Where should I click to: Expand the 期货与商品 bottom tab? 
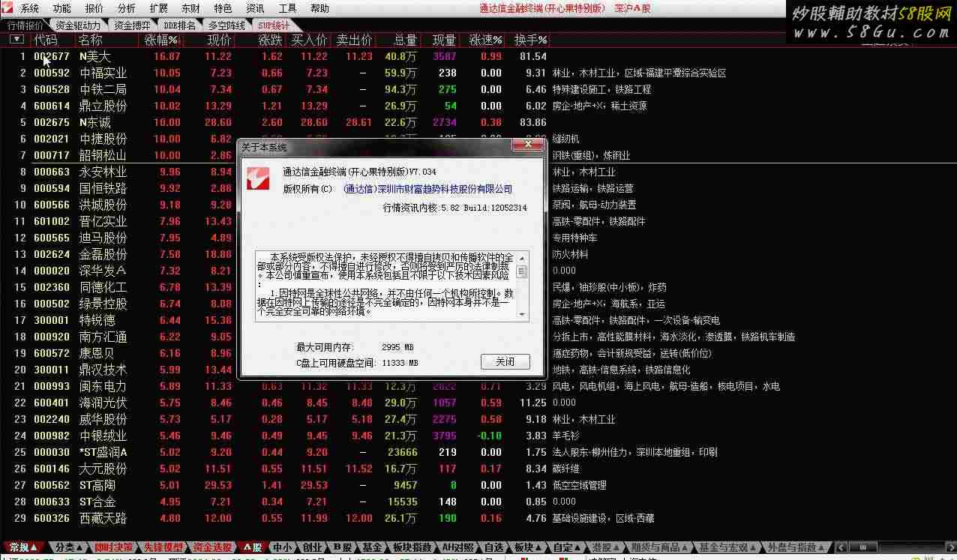661,547
